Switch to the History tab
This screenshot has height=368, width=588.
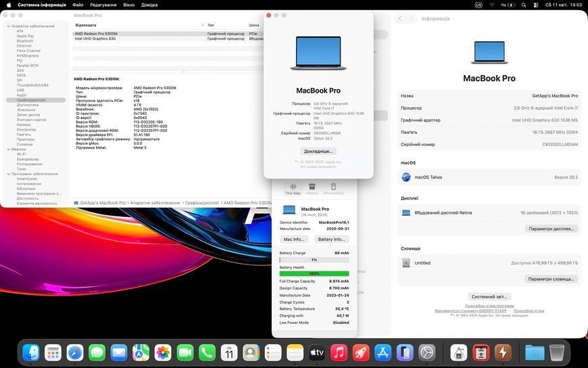[x=312, y=189]
